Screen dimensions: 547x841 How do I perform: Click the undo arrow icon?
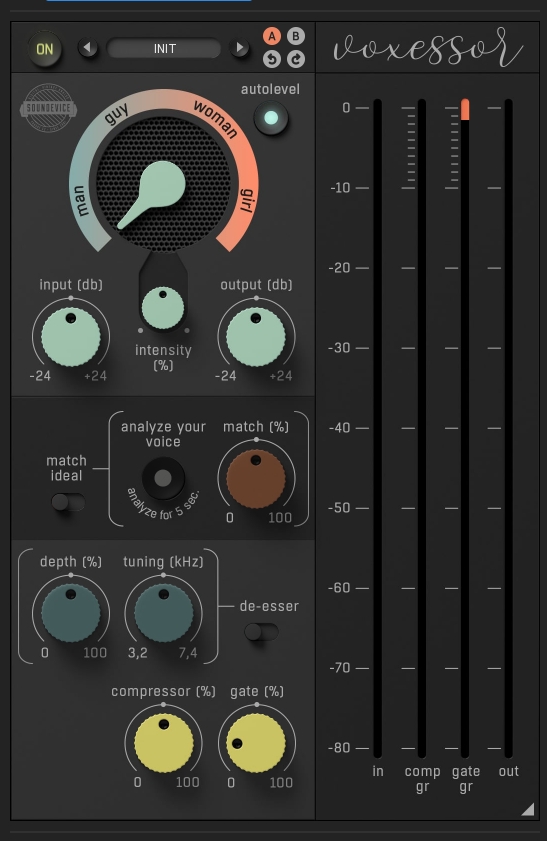click(272, 58)
